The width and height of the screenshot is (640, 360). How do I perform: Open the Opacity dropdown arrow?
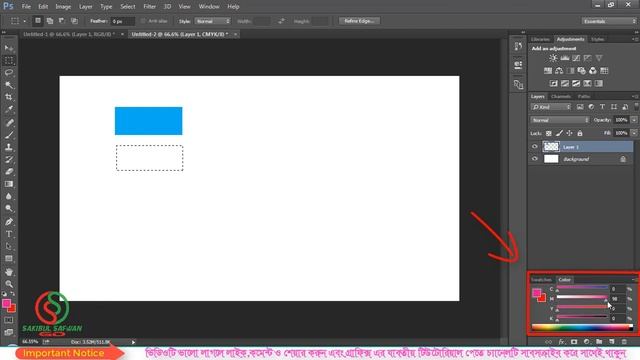[x=634, y=120]
